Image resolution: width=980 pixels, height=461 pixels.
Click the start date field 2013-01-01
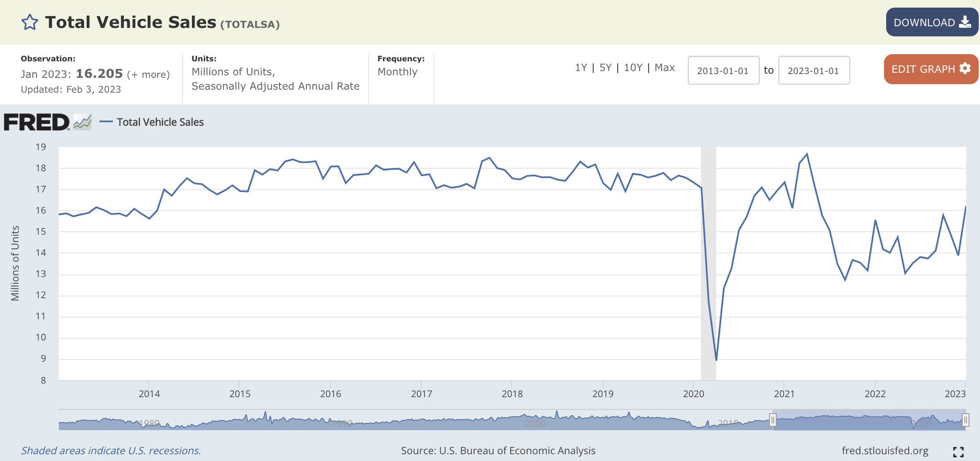coord(723,70)
